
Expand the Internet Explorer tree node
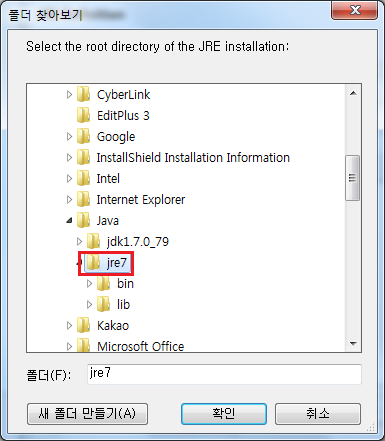tap(69, 200)
